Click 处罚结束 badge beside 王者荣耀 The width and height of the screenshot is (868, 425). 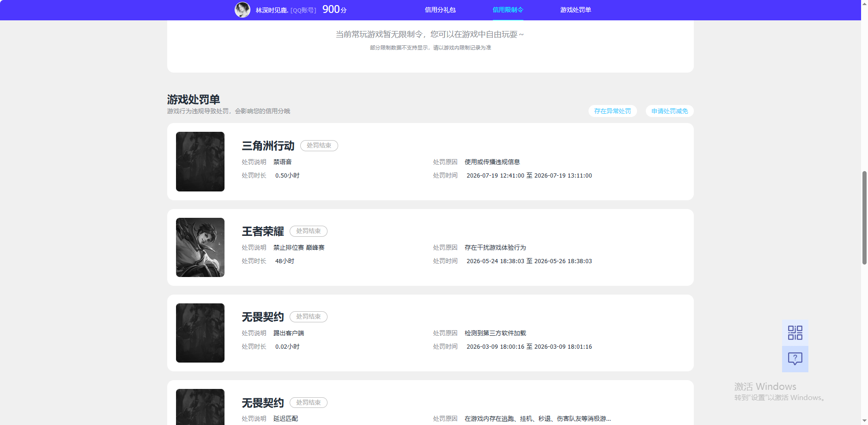click(309, 231)
